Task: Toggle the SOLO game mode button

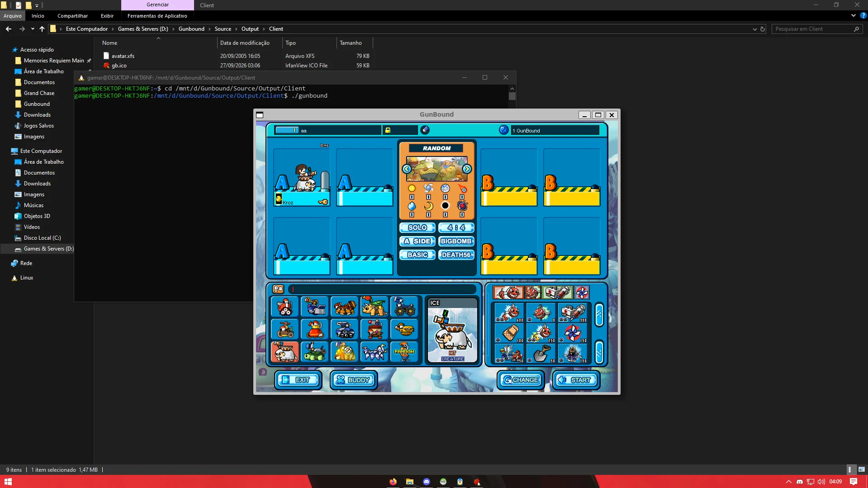Action: (x=417, y=227)
